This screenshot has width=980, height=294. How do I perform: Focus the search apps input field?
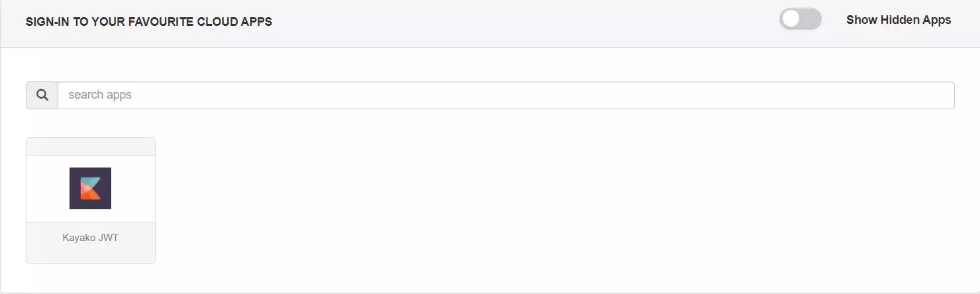(x=506, y=95)
